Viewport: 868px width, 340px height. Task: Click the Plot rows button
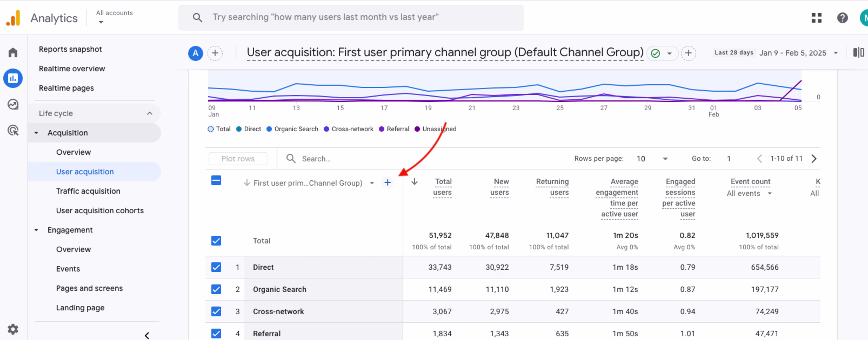tap(238, 158)
